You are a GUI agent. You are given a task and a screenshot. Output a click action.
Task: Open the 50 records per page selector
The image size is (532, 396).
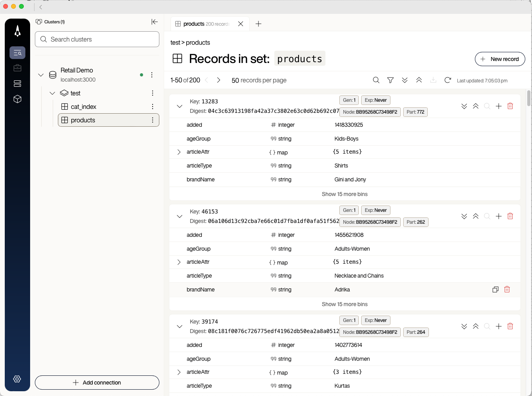(259, 80)
